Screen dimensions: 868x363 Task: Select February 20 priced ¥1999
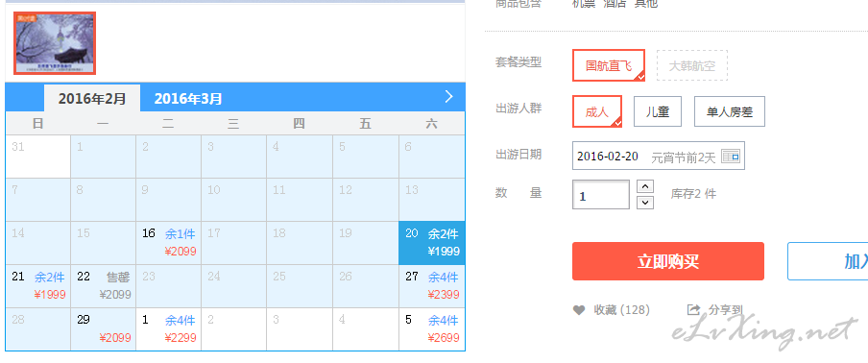click(432, 242)
